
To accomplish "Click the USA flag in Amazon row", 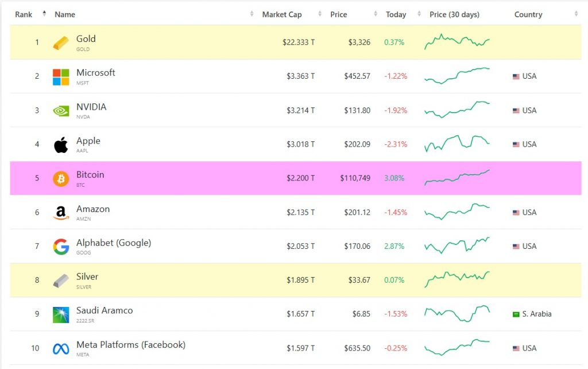I will pyautogui.click(x=516, y=213).
